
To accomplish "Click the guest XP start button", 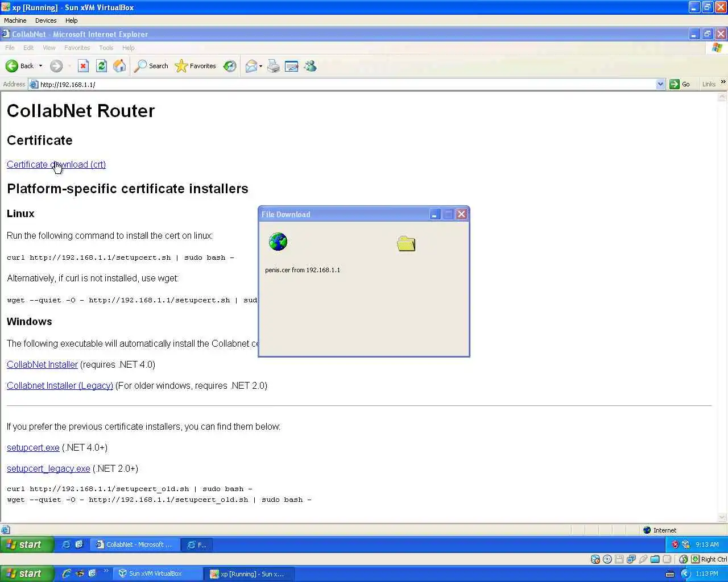I will tap(27, 544).
